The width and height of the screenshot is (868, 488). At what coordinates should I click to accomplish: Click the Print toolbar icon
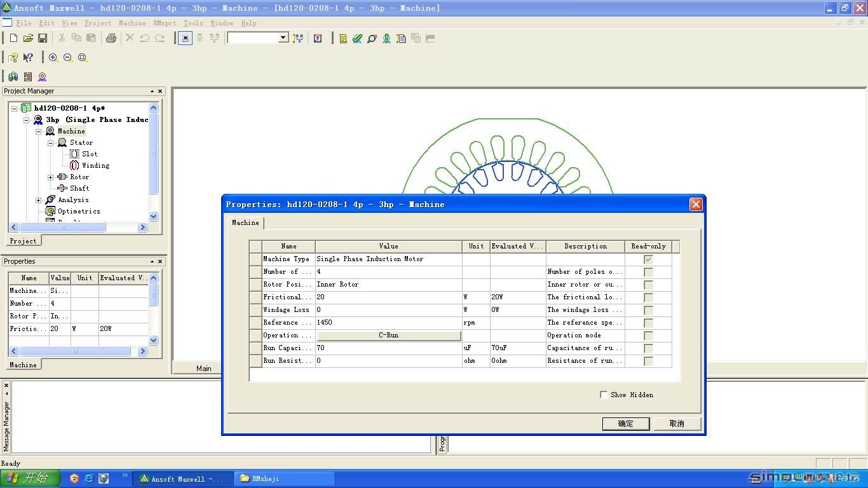pos(111,38)
